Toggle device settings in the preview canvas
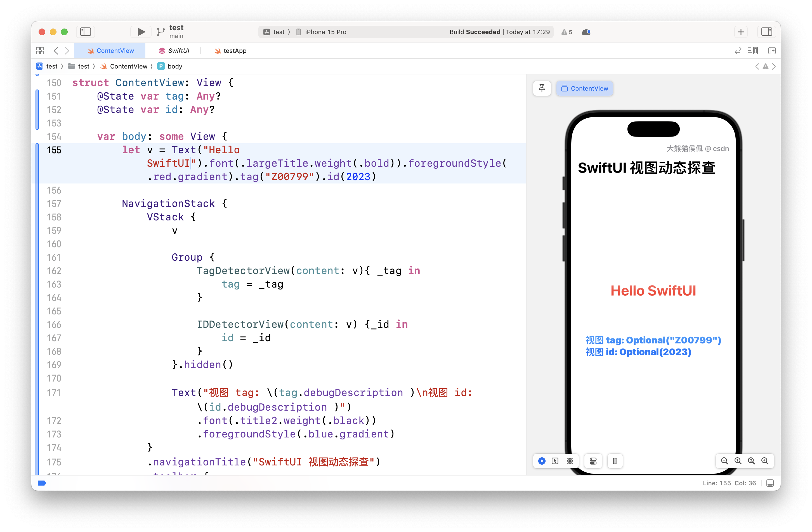 (593, 461)
